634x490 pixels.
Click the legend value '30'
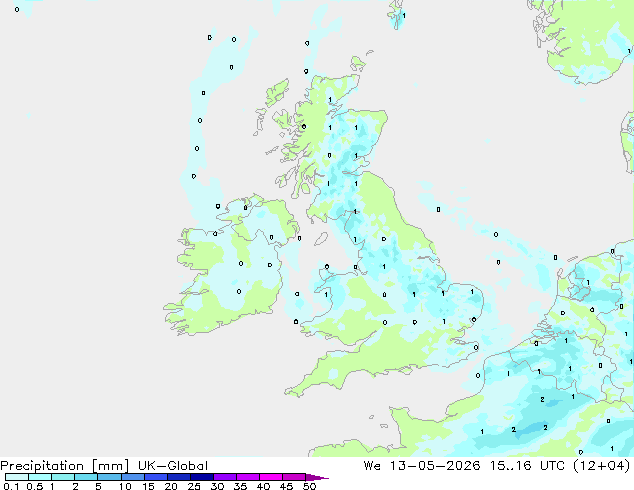tap(217, 486)
